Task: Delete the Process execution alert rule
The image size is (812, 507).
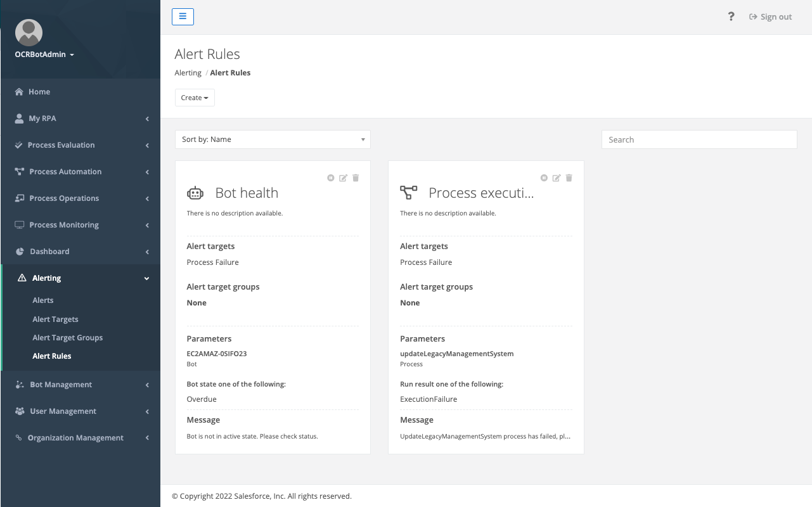Action: pos(569,178)
